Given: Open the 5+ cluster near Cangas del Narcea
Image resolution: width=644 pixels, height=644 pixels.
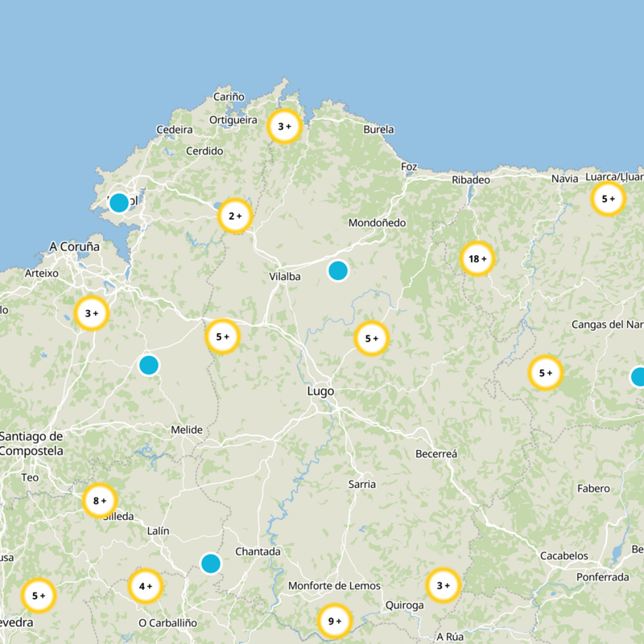Looking at the screenshot, I should [544, 374].
